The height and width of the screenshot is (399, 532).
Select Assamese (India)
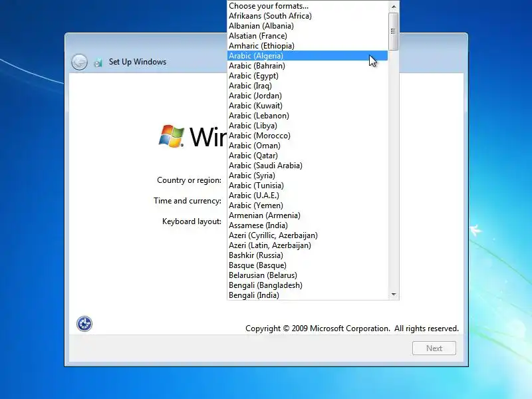coord(307,225)
